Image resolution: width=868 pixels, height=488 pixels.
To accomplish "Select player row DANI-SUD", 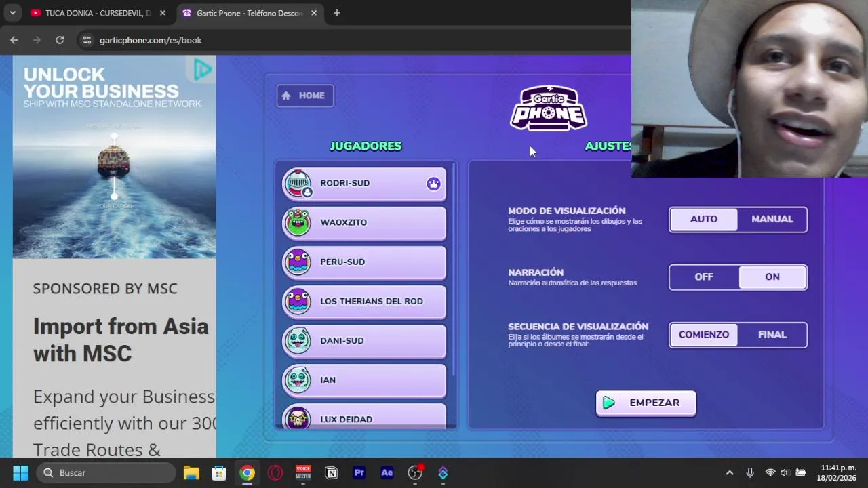I will [x=364, y=341].
